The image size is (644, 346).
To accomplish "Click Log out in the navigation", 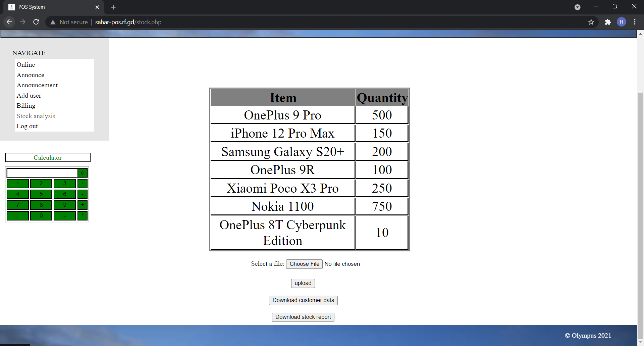I will (x=27, y=126).
